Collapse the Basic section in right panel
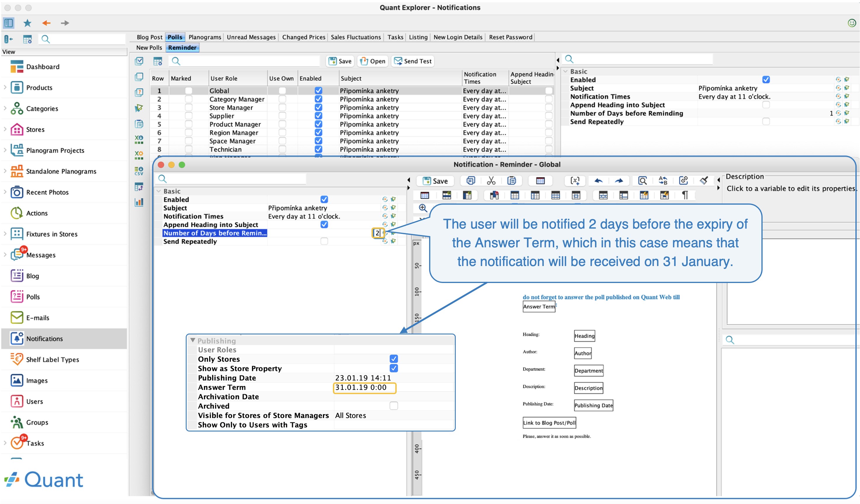This screenshot has height=504, width=860. pos(565,71)
